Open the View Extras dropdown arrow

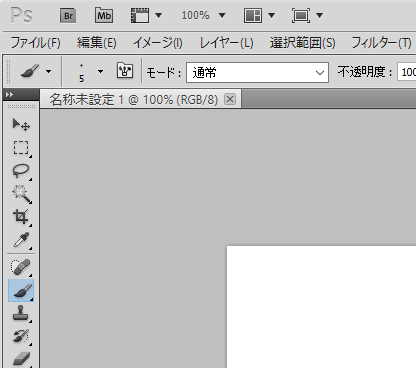(x=159, y=15)
